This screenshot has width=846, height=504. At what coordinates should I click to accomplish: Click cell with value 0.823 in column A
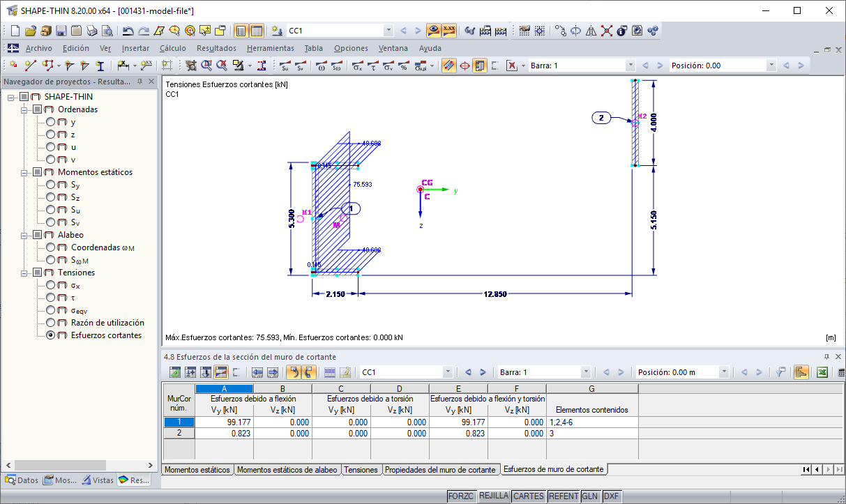click(x=224, y=433)
